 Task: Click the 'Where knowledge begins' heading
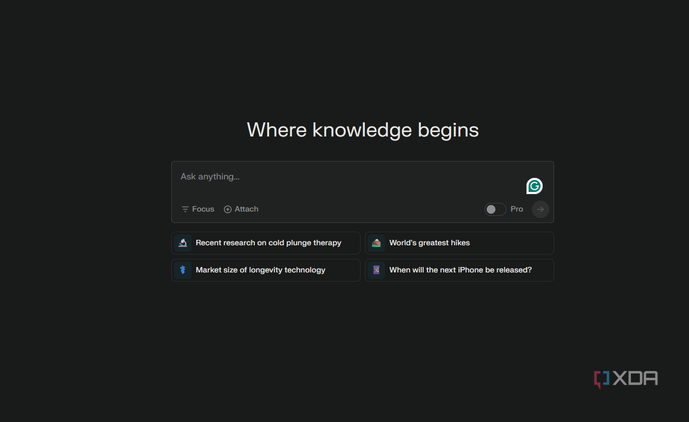[x=363, y=130]
